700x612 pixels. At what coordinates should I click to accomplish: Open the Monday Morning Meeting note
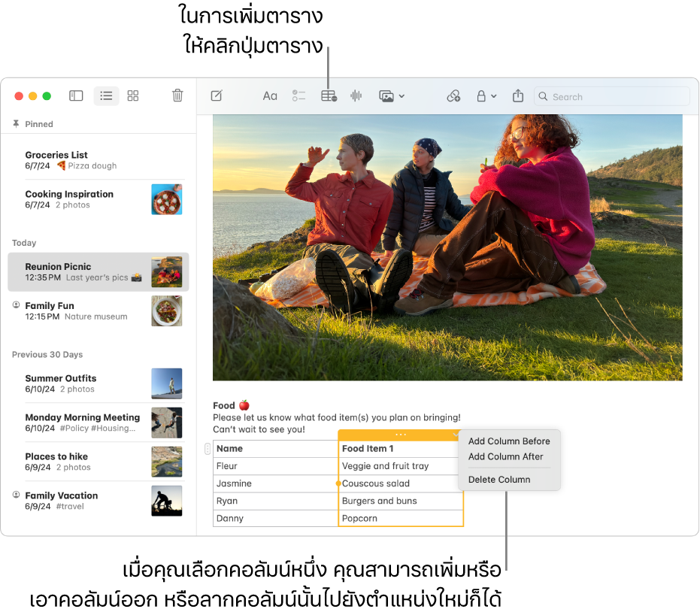coord(98,423)
